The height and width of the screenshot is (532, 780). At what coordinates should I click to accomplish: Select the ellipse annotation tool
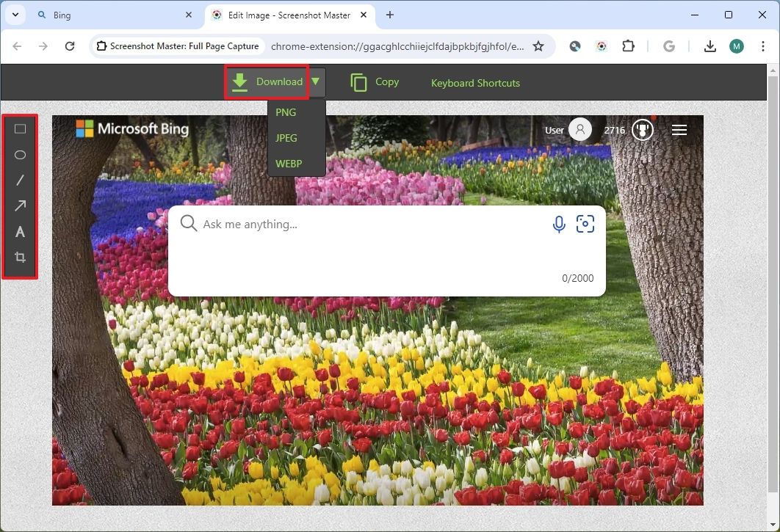coord(20,154)
